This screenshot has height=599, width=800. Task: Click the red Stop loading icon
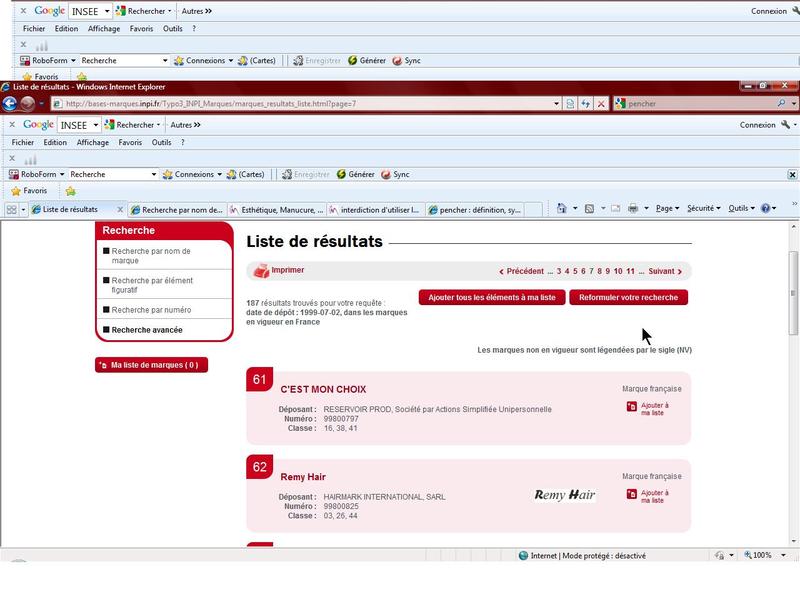click(x=600, y=103)
